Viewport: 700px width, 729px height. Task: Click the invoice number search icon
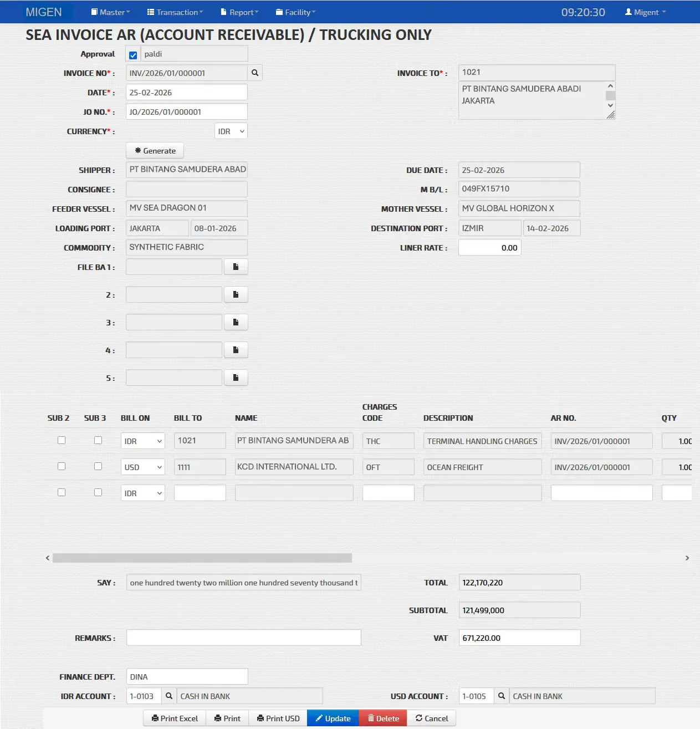[255, 73]
